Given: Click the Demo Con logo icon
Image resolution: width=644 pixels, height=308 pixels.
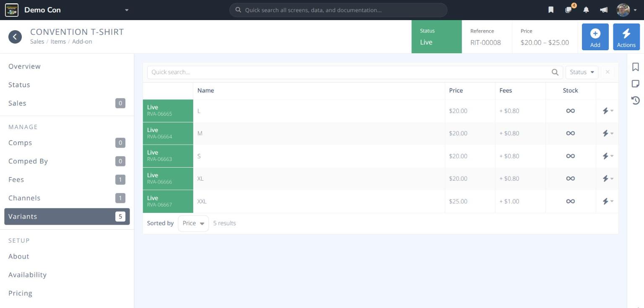Looking at the screenshot, I should coord(12,10).
